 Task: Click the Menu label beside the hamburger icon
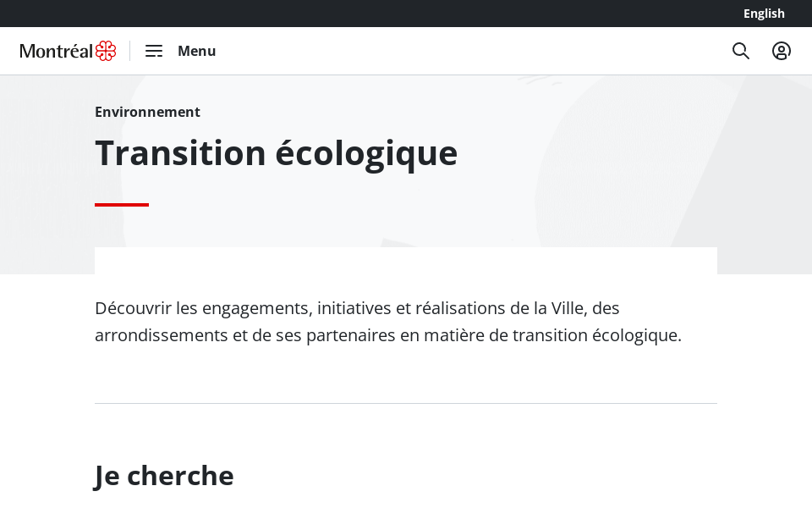(x=196, y=51)
